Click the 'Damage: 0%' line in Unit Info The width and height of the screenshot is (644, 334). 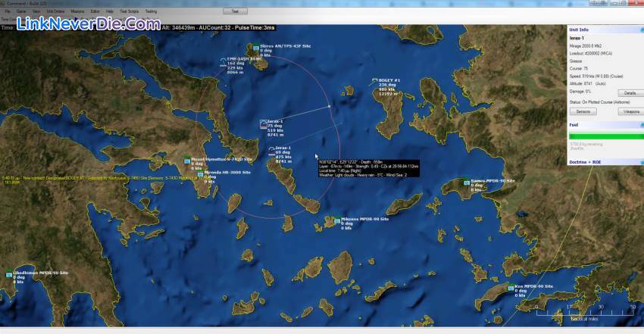(x=580, y=91)
